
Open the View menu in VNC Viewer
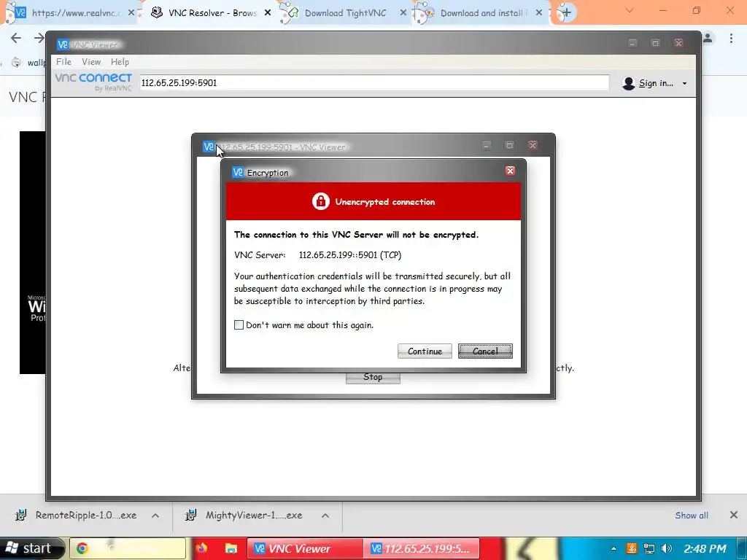coord(91,61)
